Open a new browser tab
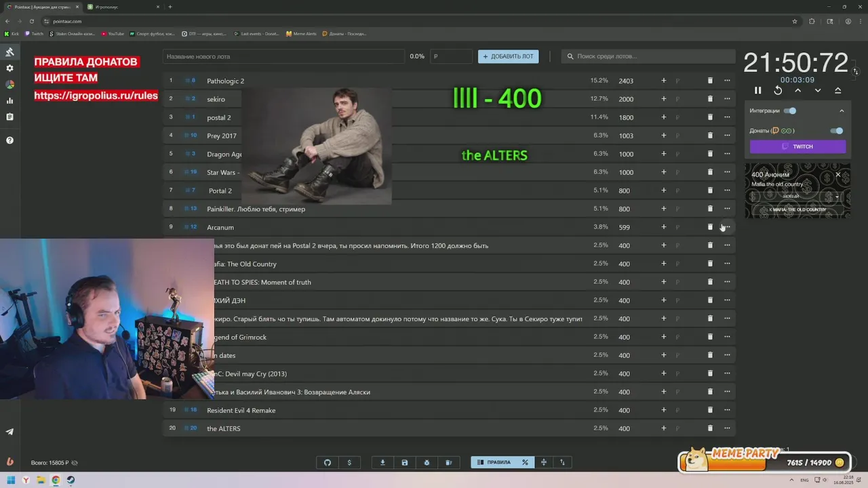 pos(170,7)
